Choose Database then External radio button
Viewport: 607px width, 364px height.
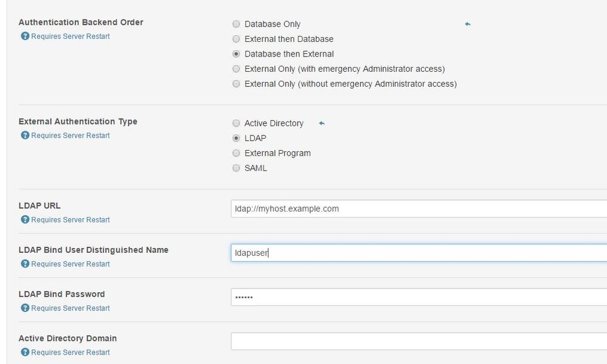[x=237, y=54]
